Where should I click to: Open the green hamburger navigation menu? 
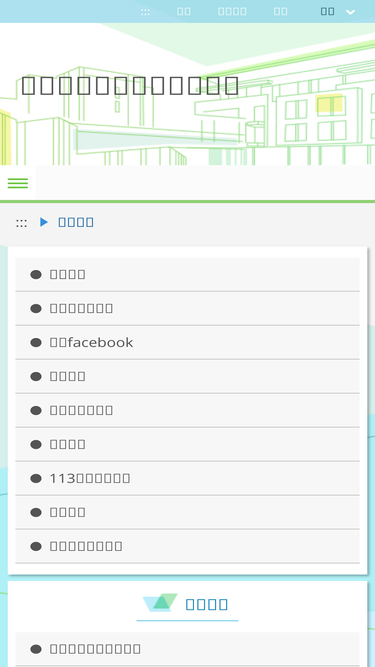coord(18,183)
